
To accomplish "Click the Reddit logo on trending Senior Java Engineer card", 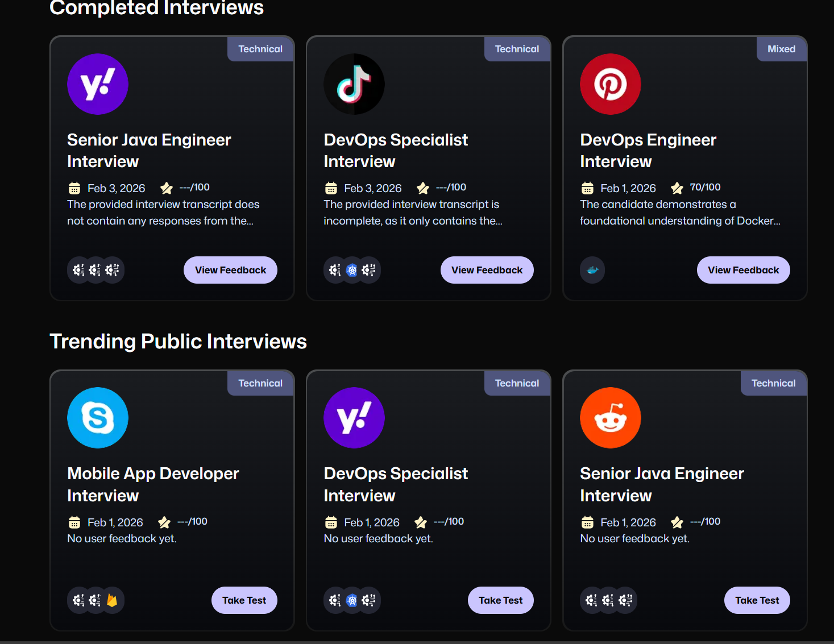I will coord(610,417).
